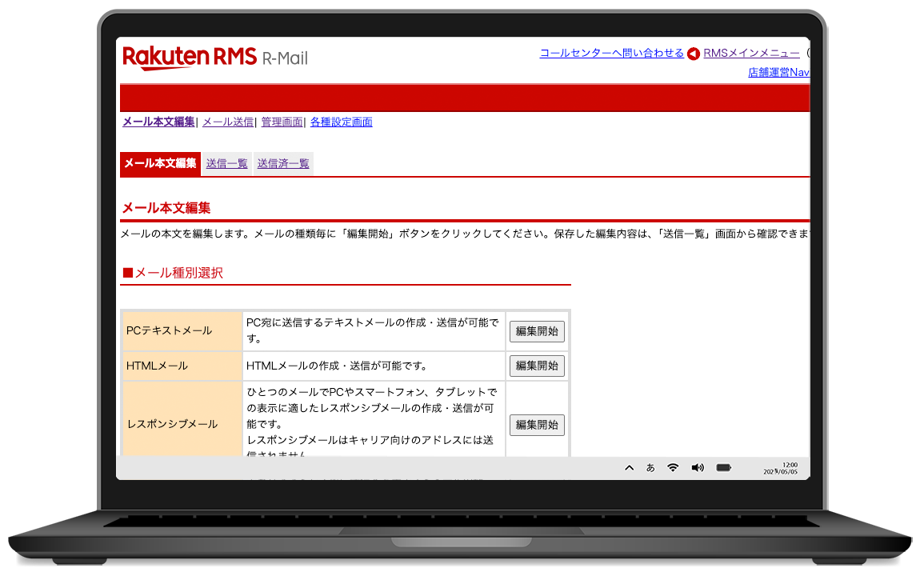The width and height of the screenshot is (920, 588).
Task: Start editing PCテキストメール with 編集開始
Action: (537, 331)
